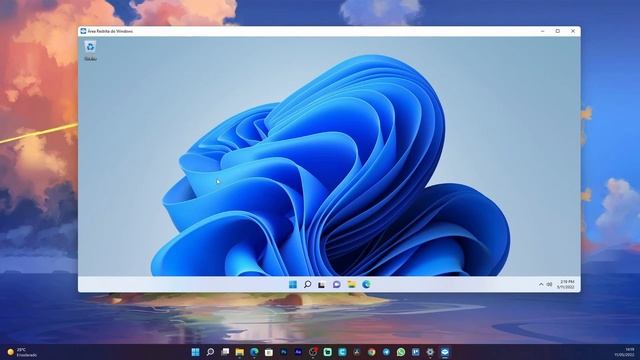Open Telegram on host taskbar
640x360 pixels.
[386, 352]
